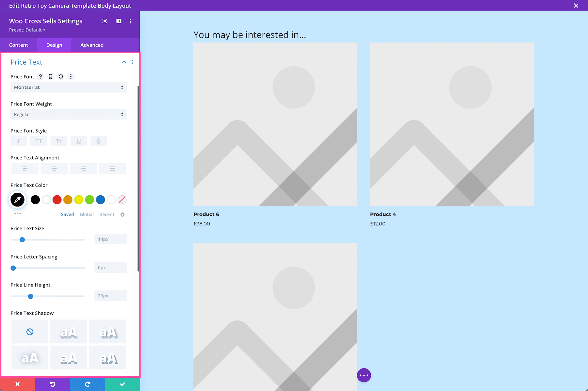This screenshot has height=391, width=588.
Task: Center align the price text
Action: click(x=54, y=168)
